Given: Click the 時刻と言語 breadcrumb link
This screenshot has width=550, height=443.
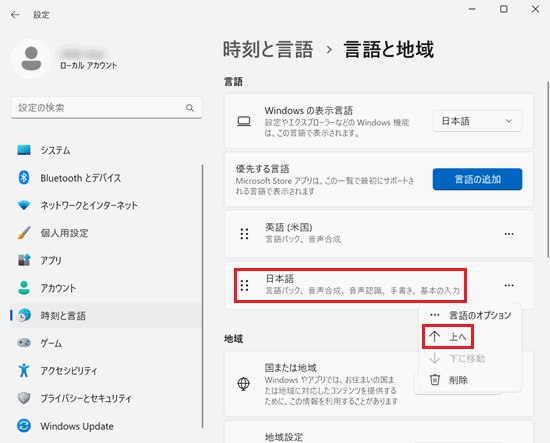Looking at the screenshot, I should (268, 49).
